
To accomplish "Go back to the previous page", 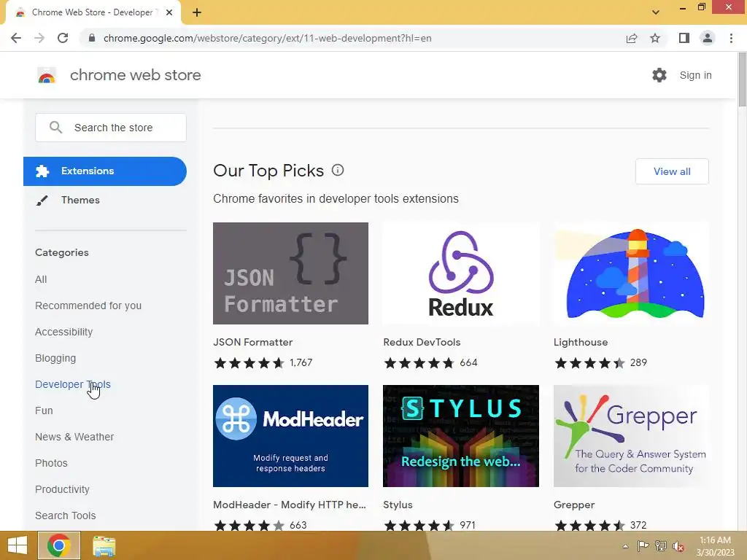I will [x=16, y=38].
